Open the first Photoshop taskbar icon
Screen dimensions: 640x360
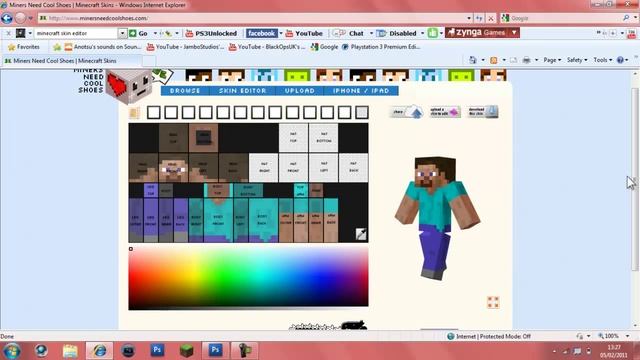157,350
